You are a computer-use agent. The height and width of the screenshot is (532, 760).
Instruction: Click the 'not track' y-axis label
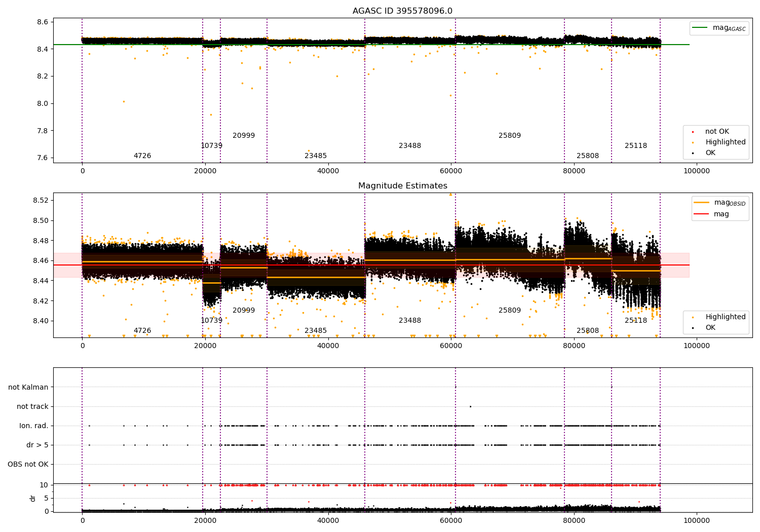(32, 406)
